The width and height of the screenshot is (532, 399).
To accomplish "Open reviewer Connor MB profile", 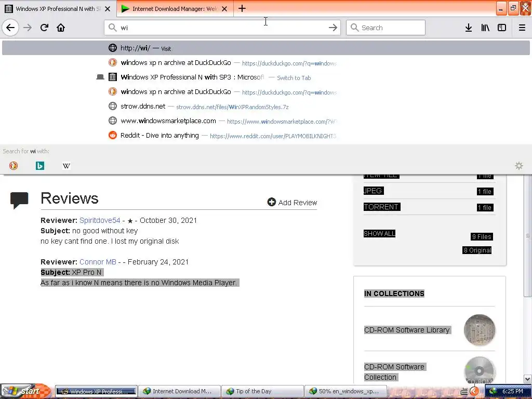I will point(98,262).
